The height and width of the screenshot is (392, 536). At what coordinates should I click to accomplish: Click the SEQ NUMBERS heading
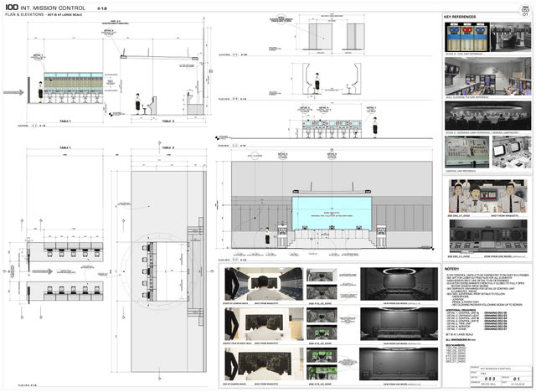(x=456, y=346)
